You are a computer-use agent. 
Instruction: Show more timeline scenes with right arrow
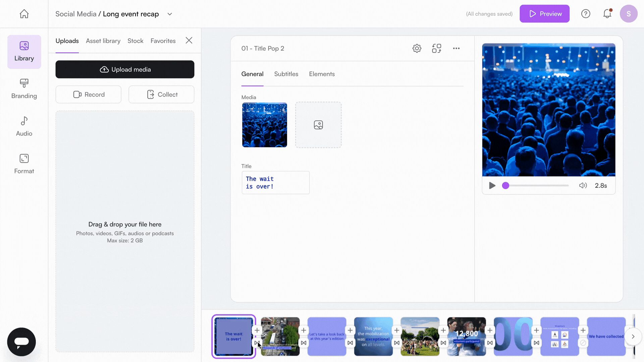click(x=633, y=337)
